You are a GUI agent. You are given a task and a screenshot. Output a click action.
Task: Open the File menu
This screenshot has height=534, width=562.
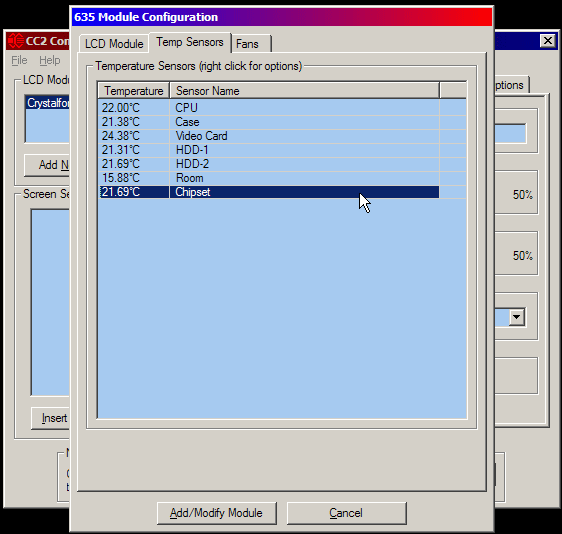[x=19, y=60]
